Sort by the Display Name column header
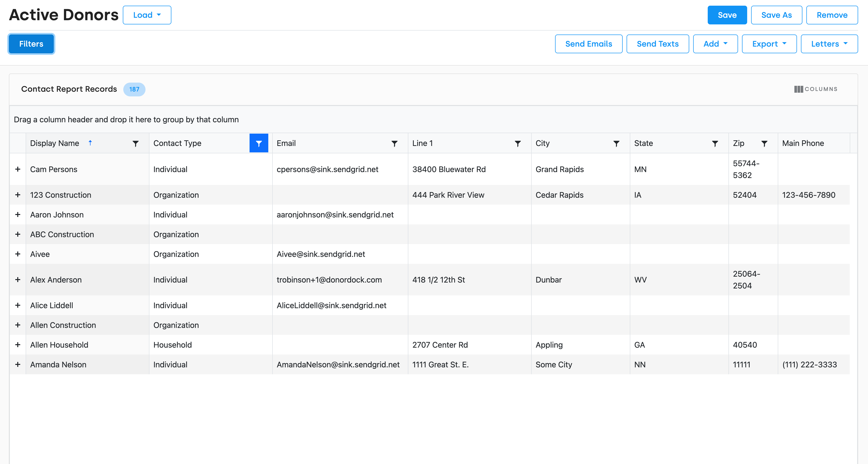868x464 pixels. coord(54,143)
